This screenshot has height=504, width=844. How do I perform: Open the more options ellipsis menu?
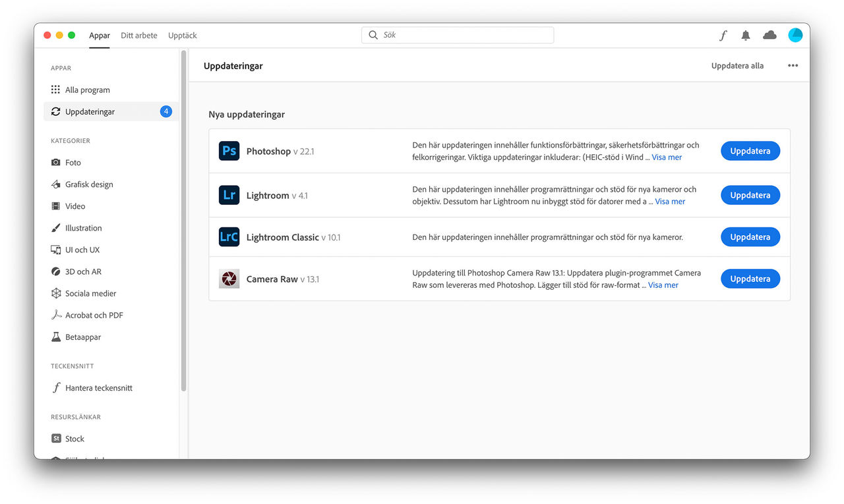pos(793,66)
